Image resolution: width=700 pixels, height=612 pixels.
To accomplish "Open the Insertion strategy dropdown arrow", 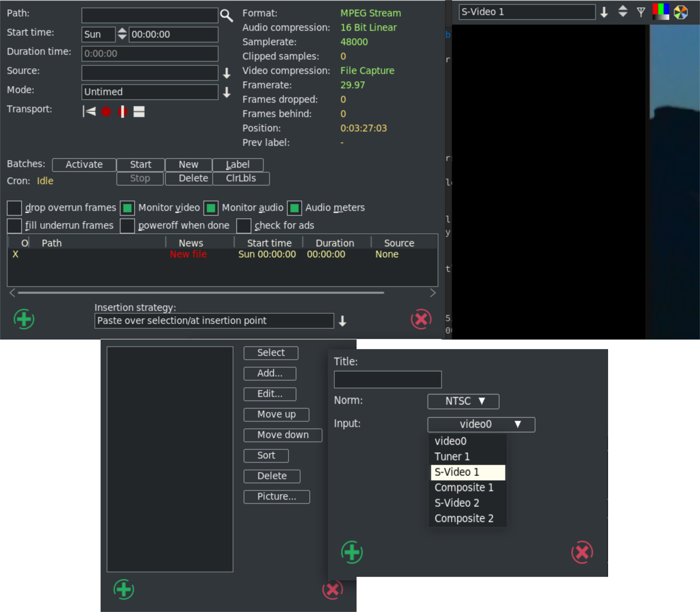I will coord(342,321).
